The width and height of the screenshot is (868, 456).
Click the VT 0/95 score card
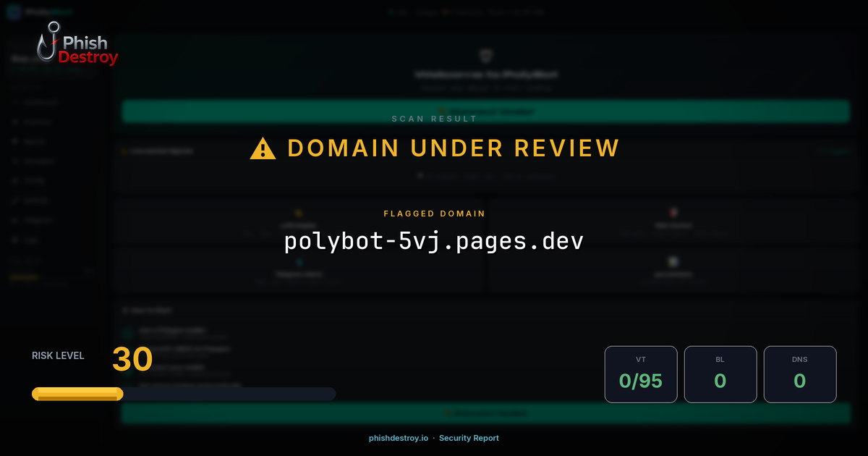click(x=641, y=374)
